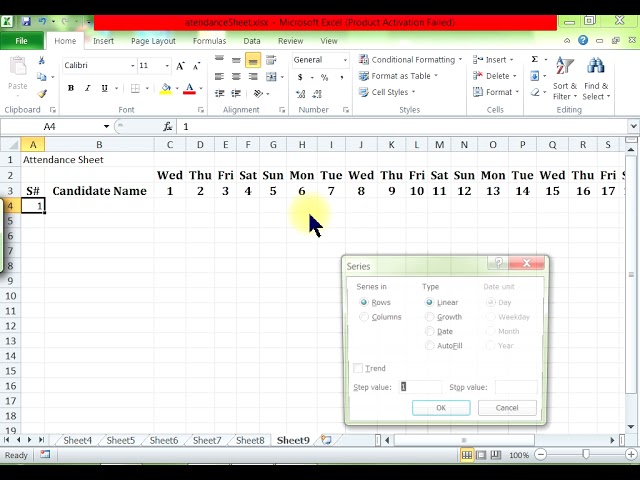Expand Format as Table dropdown
The image size is (640, 480).
436,76
